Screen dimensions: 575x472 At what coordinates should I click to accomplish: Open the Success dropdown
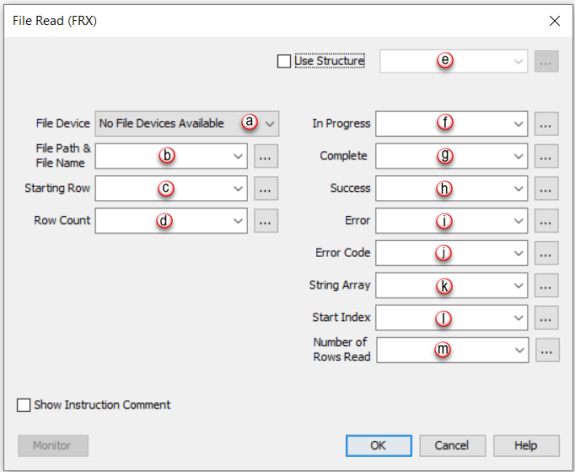tap(451, 189)
